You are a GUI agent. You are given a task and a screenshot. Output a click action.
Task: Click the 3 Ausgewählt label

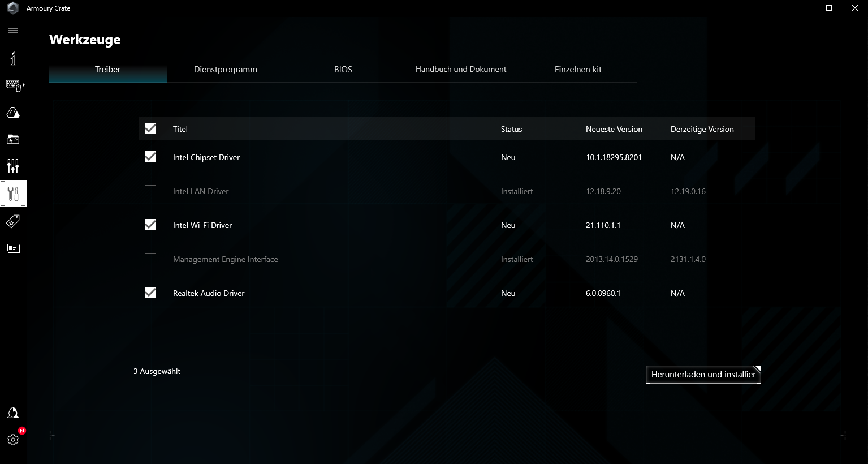[x=157, y=371]
